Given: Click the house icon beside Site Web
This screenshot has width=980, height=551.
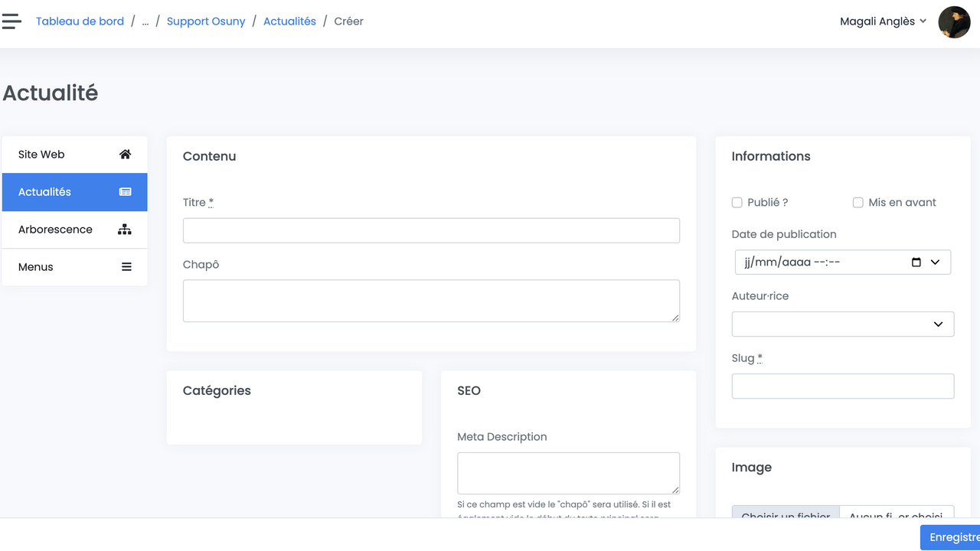Looking at the screenshot, I should pos(126,155).
